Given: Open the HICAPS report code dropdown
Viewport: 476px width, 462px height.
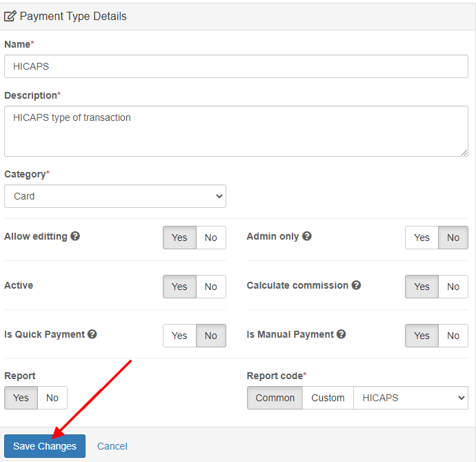Looking at the screenshot, I should pos(410,398).
